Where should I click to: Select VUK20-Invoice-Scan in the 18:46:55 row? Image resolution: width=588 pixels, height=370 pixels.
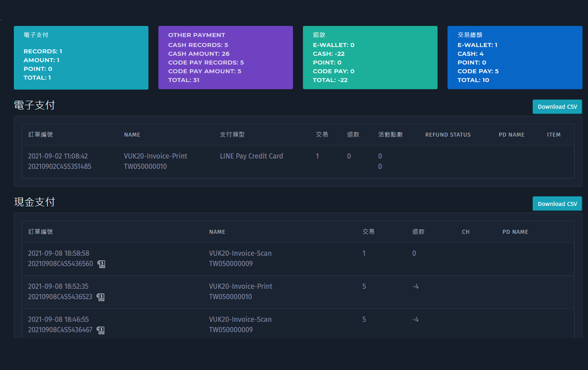240,320
